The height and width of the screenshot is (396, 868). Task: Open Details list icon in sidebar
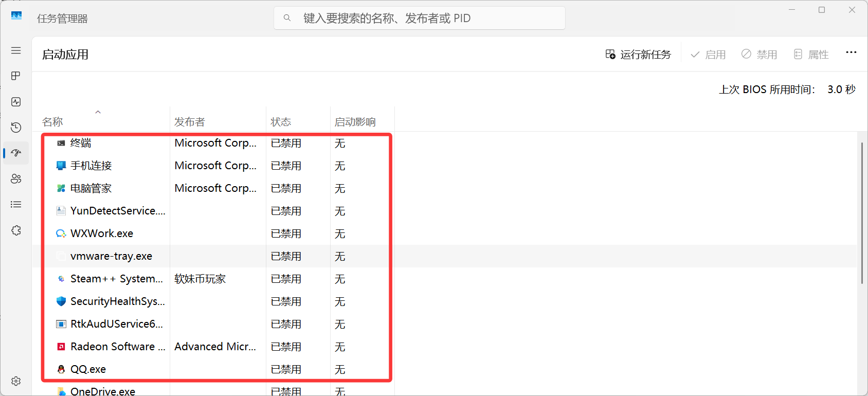(16, 205)
